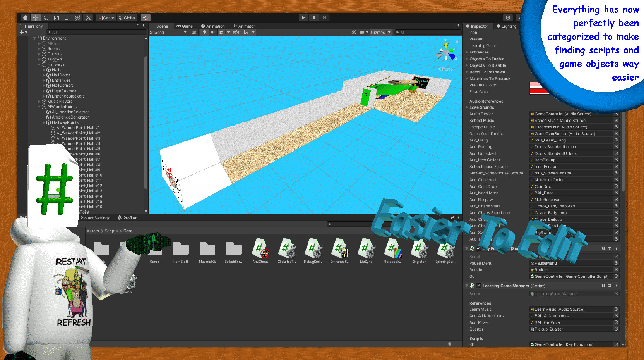This screenshot has height=360, width=644.
Task: Open the Singleton script asset
Action: pyautogui.click(x=419, y=251)
